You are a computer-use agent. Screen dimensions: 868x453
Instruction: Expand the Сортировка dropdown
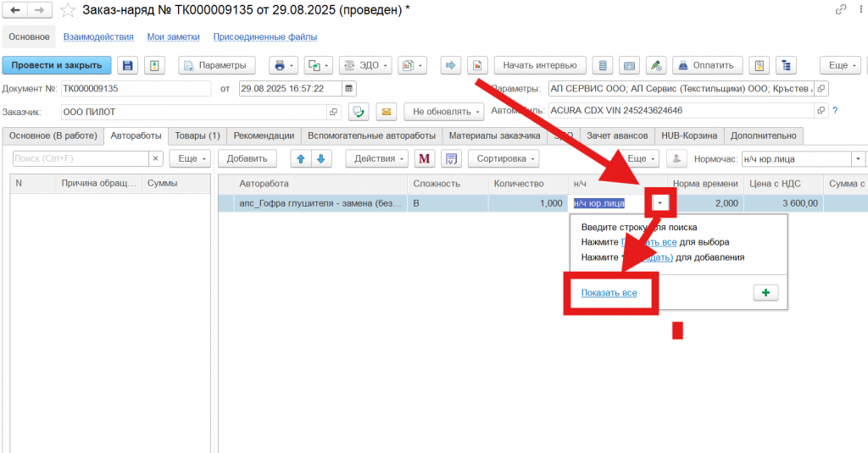507,158
